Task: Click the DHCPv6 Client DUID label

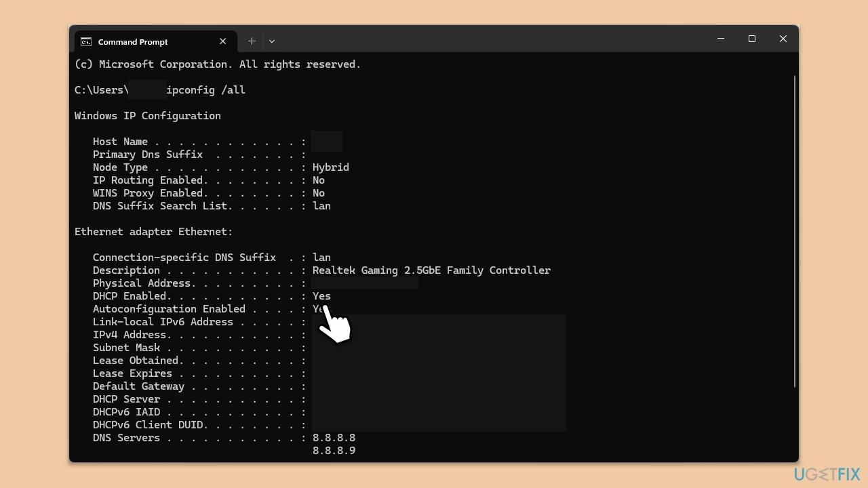Action: pyautogui.click(x=148, y=425)
